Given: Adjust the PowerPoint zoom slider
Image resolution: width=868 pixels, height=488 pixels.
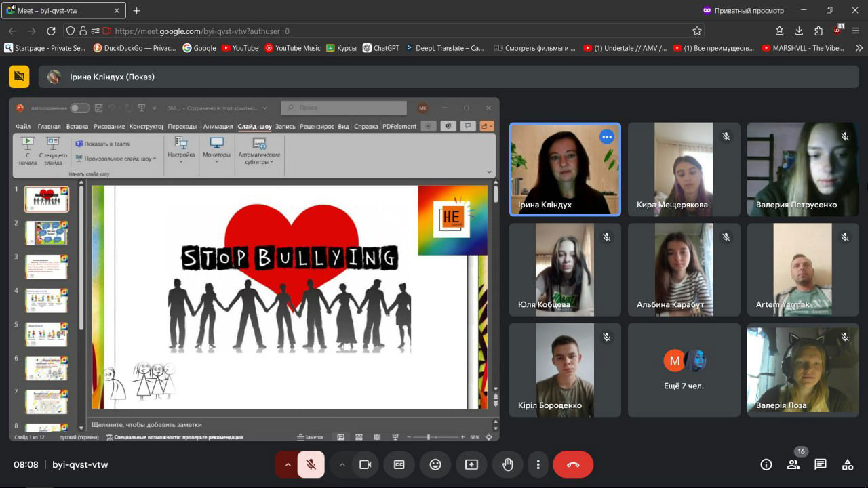Looking at the screenshot, I should coord(429,437).
